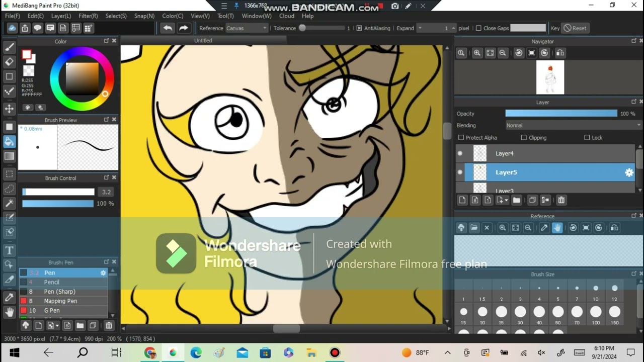
Task: Select the Lasso selection tool
Action: coord(9,189)
